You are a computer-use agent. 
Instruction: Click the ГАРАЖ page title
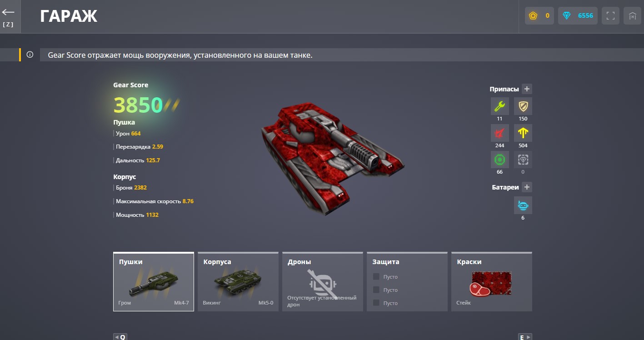click(x=69, y=16)
